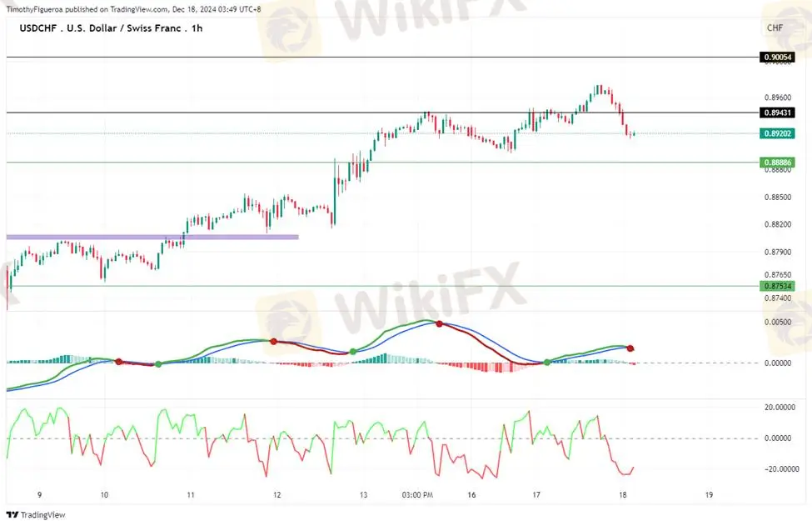
Task: Click the 0.00500 MACD axis value
Action: point(778,322)
